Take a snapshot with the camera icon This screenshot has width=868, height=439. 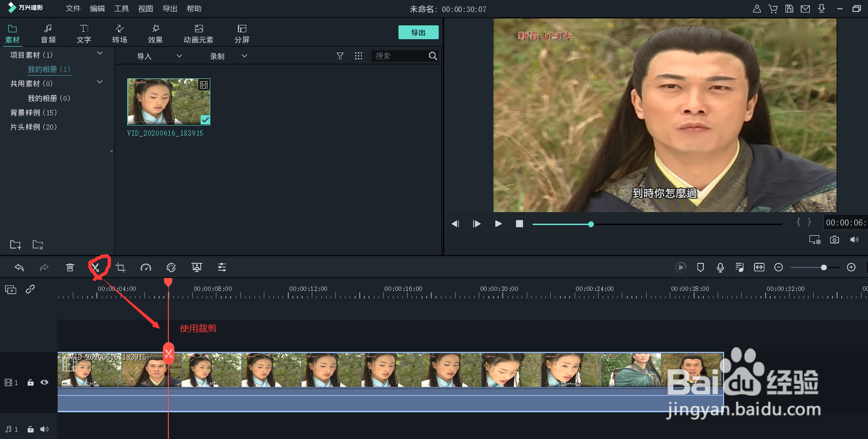click(834, 240)
